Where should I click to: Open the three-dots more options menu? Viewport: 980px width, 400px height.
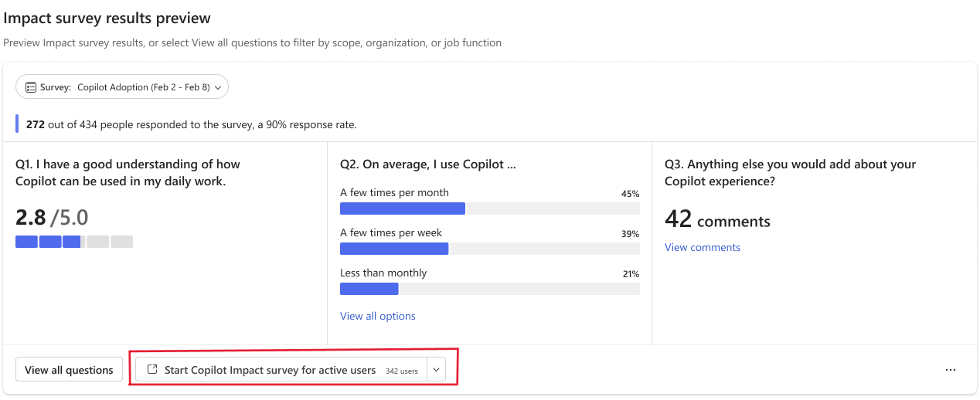point(951,370)
